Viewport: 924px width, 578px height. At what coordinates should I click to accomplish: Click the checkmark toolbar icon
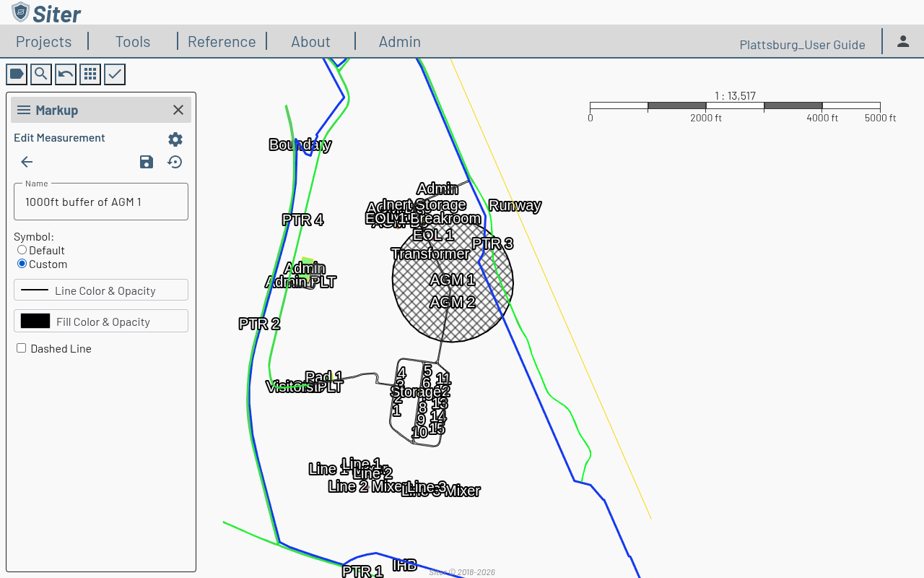115,74
